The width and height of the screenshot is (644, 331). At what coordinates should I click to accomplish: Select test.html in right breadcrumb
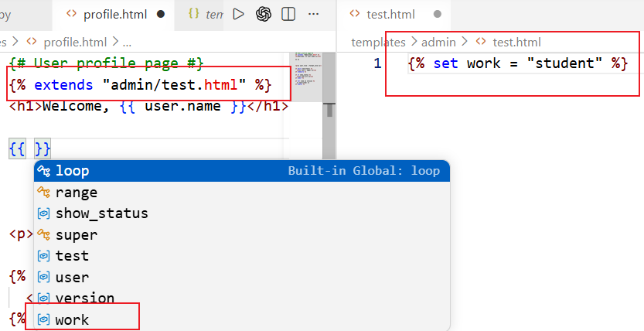(x=516, y=42)
